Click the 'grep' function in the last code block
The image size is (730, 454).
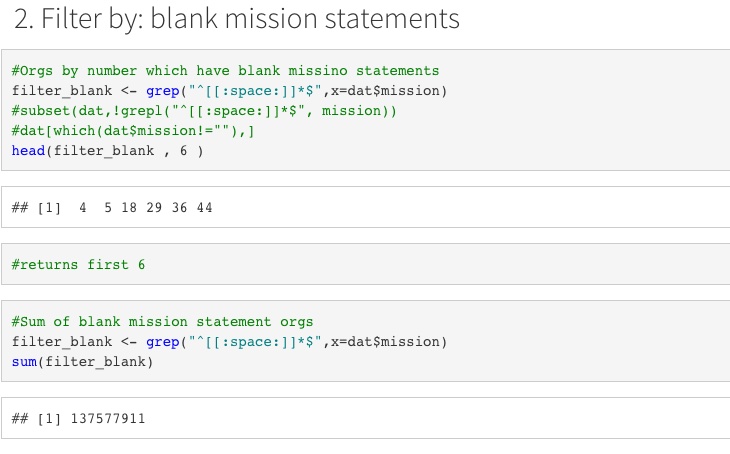click(x=162, y=342)
